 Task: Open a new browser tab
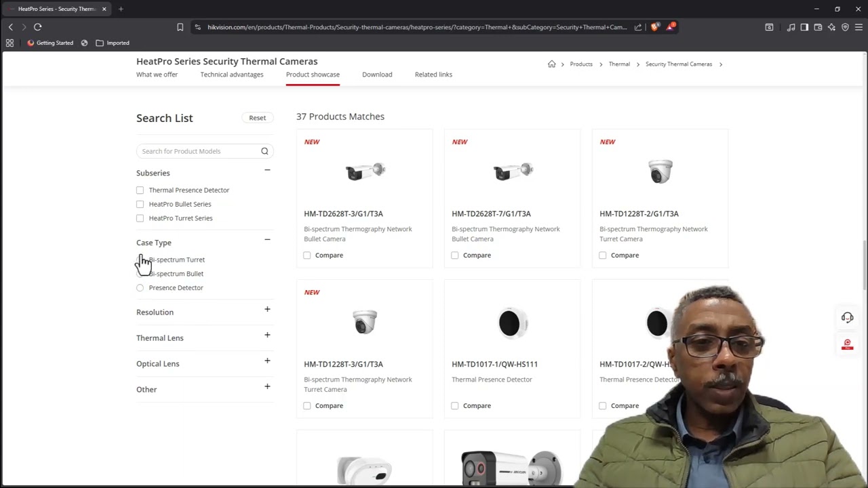point(121,9)
